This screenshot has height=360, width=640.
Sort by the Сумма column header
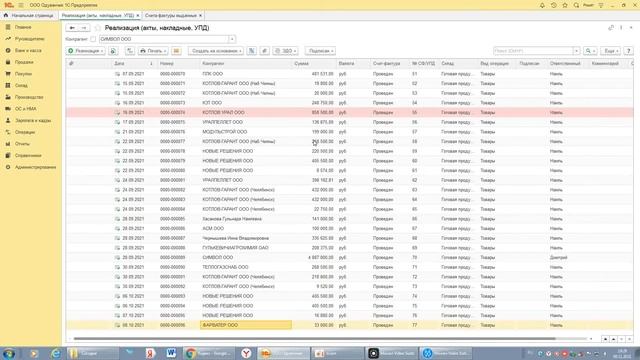click(x=314, y=63)
